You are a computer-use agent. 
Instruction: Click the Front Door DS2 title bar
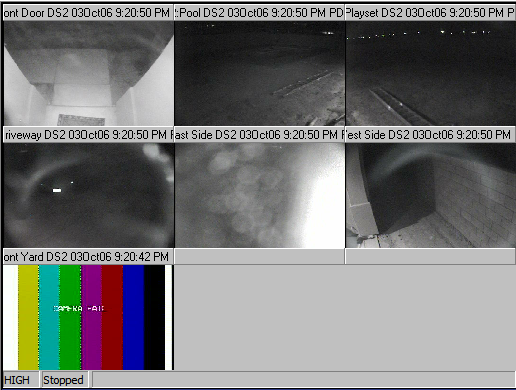click(x=88, y=13)
